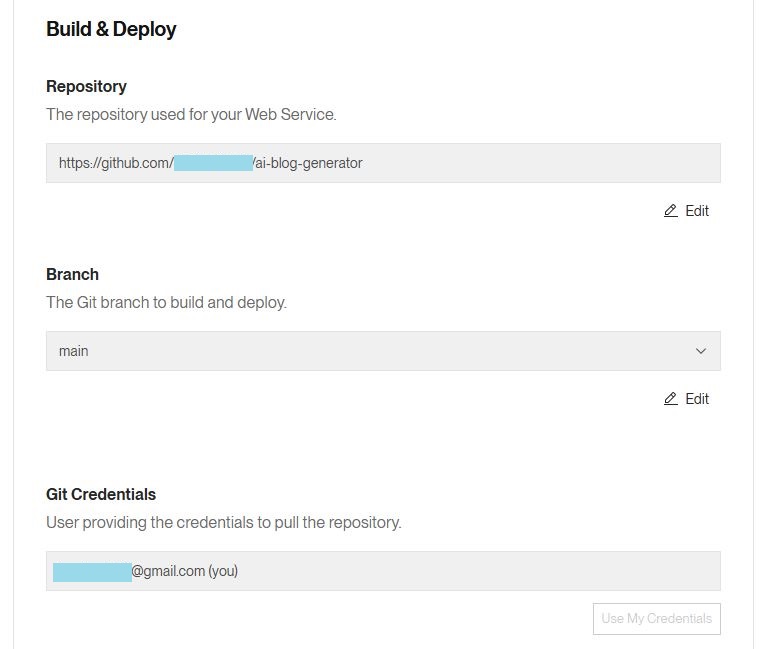
Task: Click the pencil icon beside Repository Edit
Action: pyautogui.click(x=671, y=211)
